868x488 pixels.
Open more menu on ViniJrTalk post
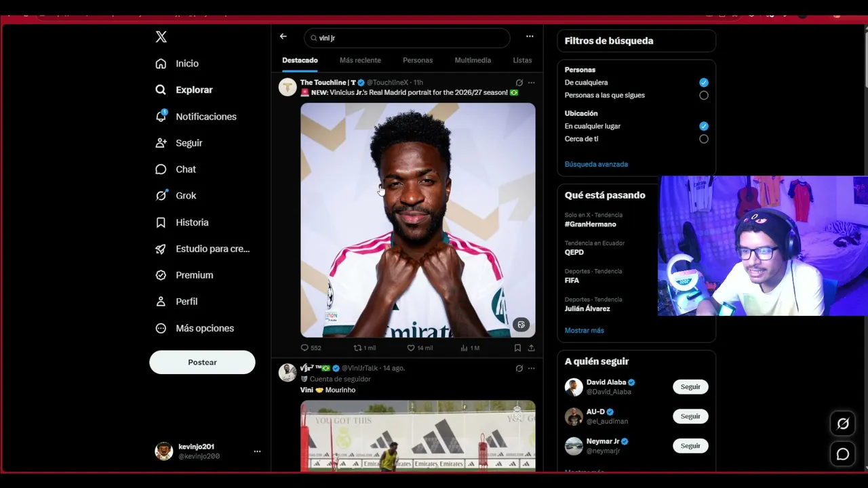(531, 368)
